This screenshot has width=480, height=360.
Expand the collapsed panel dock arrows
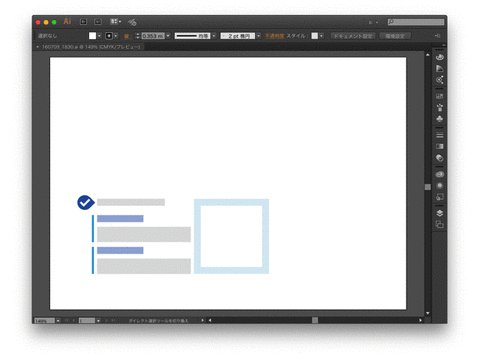click(444, 45)
